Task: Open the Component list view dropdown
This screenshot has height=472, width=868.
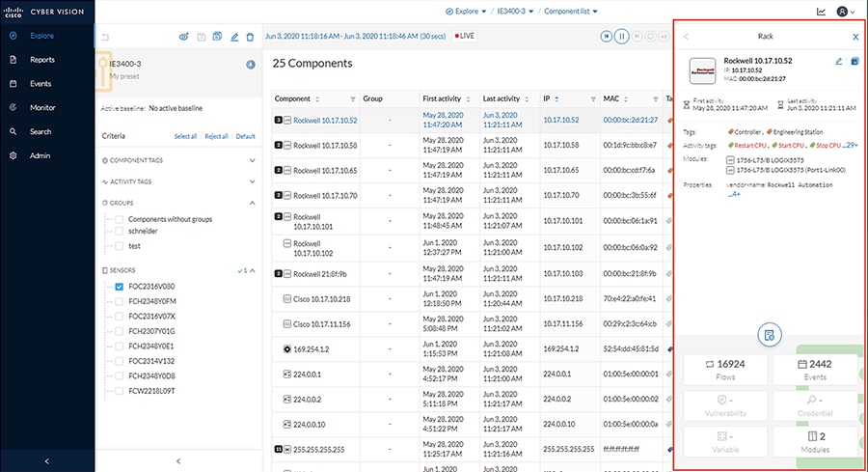Action: point(571,11)
